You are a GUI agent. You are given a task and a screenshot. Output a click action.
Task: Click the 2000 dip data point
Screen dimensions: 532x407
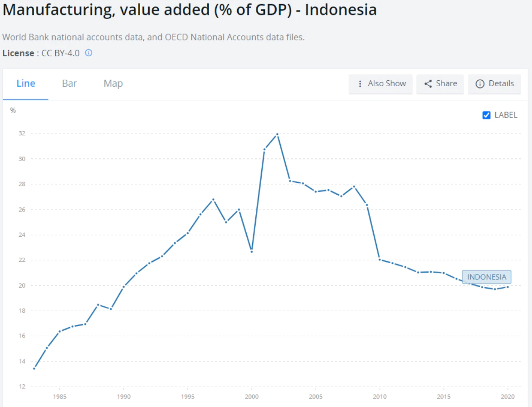click(252, 251)
